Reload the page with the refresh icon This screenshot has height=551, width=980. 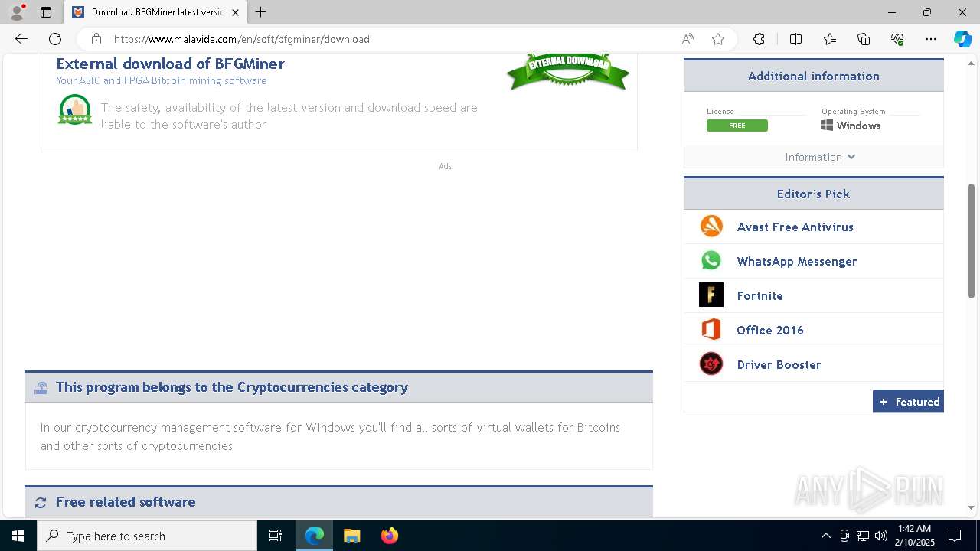coord(55,39)
